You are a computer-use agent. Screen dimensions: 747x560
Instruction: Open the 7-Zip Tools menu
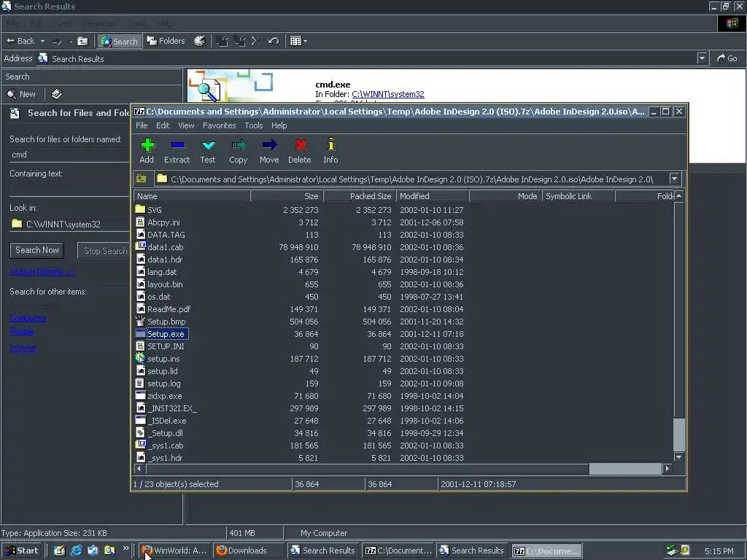253,125
